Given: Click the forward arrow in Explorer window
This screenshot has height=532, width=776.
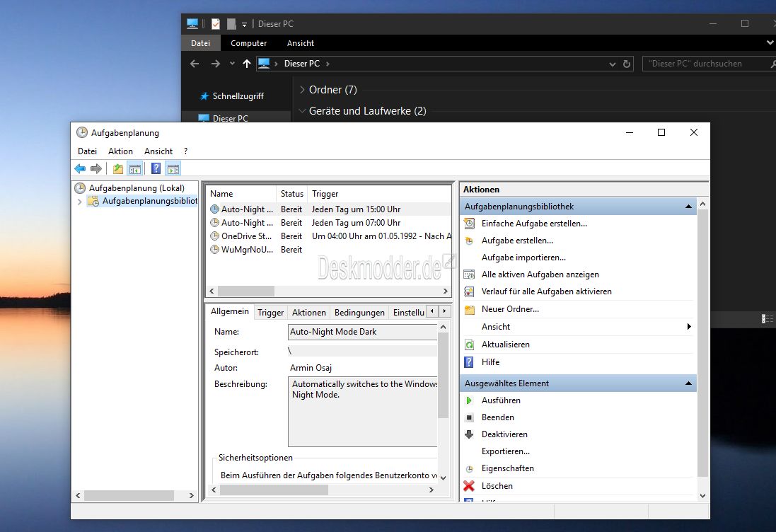Looking at the screenshot, I should pyautogui.click(x=215, y=64).
